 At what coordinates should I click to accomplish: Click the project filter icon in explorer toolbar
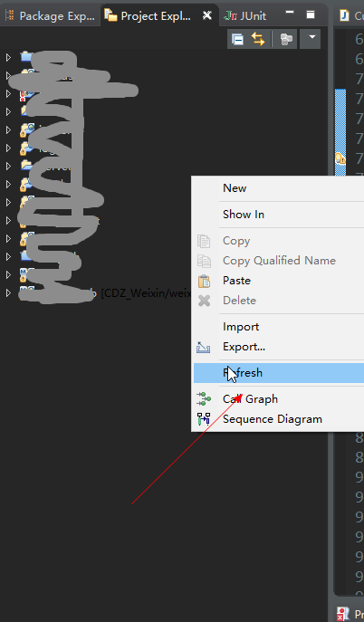(286, 39)
